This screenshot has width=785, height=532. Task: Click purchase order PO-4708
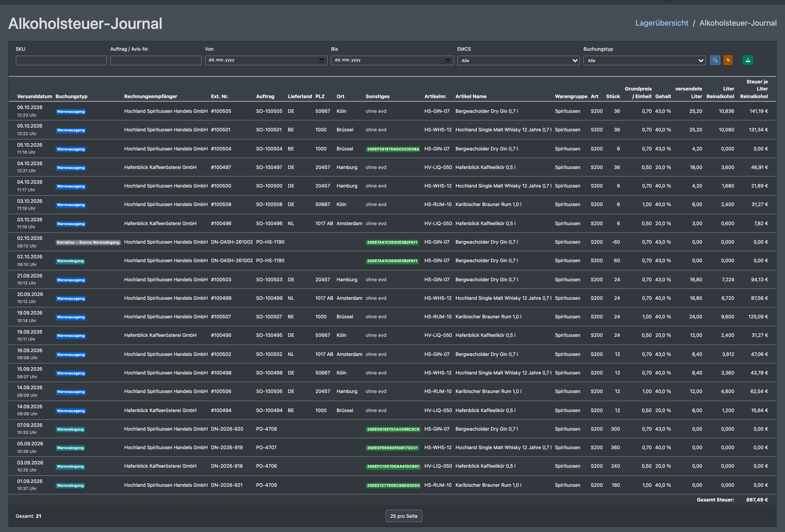click(x=266, y=429)
